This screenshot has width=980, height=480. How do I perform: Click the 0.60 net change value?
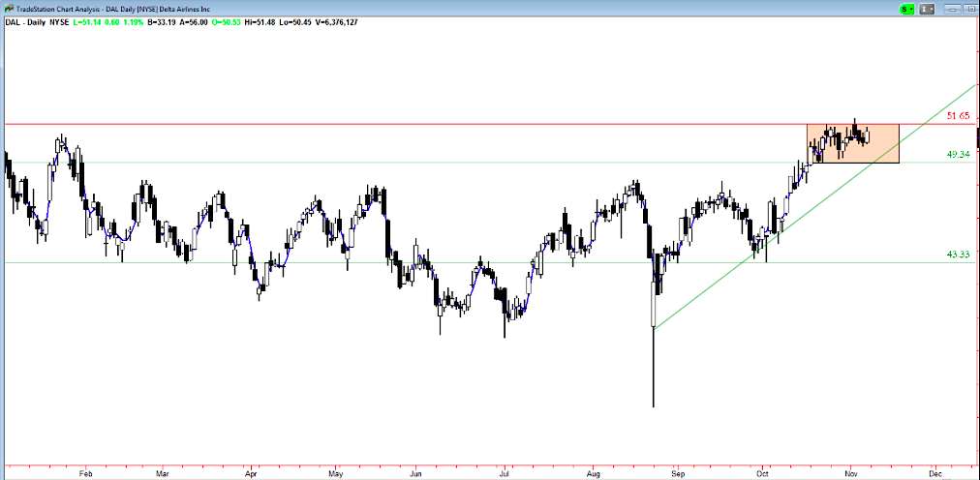[x=111, y=22]
